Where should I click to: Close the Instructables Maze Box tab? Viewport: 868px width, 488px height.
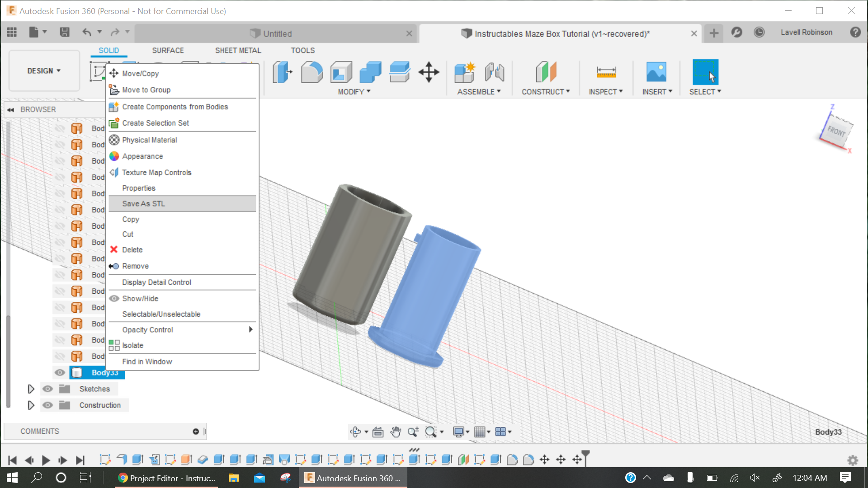pos(694,34)
